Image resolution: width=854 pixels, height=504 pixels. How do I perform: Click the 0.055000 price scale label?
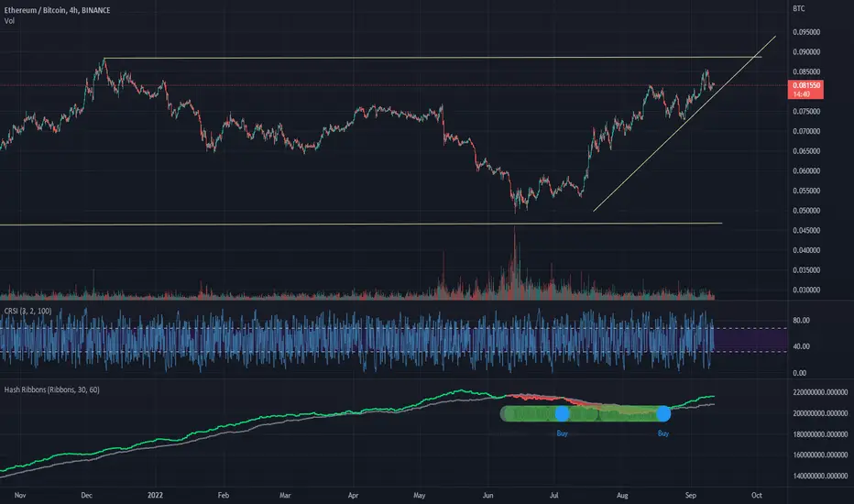pyautogui.click(x=806, y=191)
